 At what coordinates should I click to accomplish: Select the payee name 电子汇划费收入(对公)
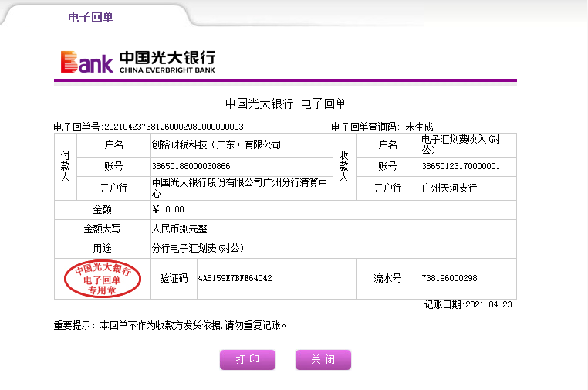pyautogui.click(x=461, y=144)
